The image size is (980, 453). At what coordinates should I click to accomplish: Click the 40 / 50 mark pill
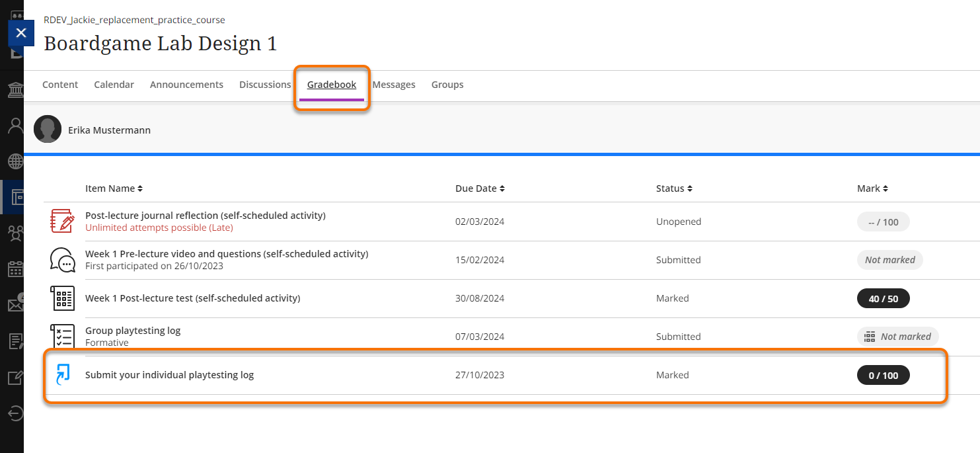tap(883, 299)
